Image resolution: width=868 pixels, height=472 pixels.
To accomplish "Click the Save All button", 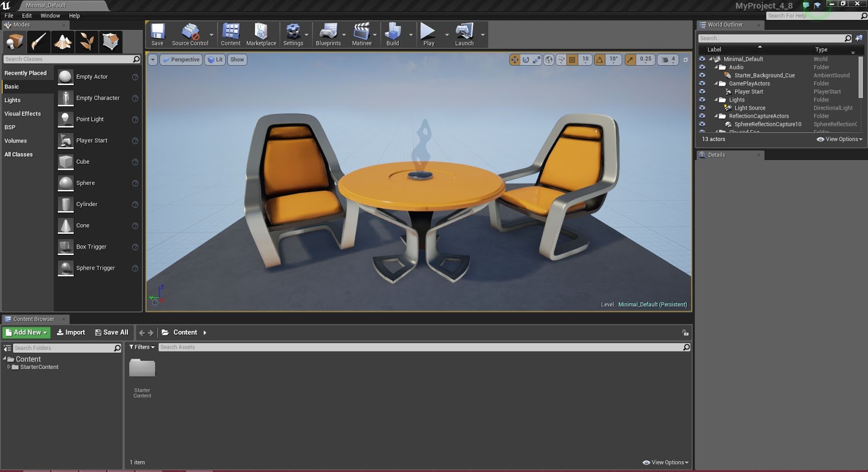I will (112, 333).
